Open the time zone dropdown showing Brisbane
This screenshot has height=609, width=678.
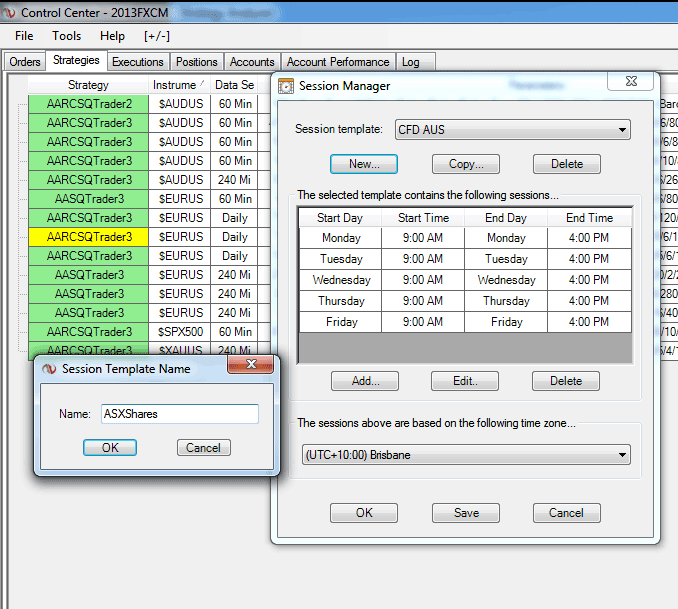466,455
